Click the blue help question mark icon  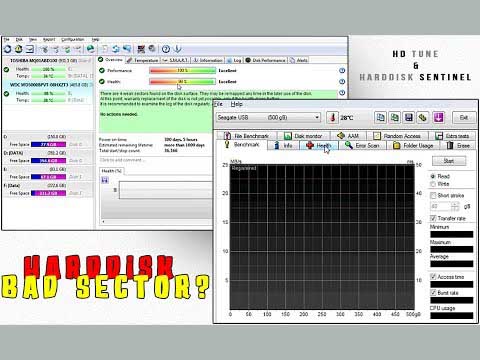(166, 49)
